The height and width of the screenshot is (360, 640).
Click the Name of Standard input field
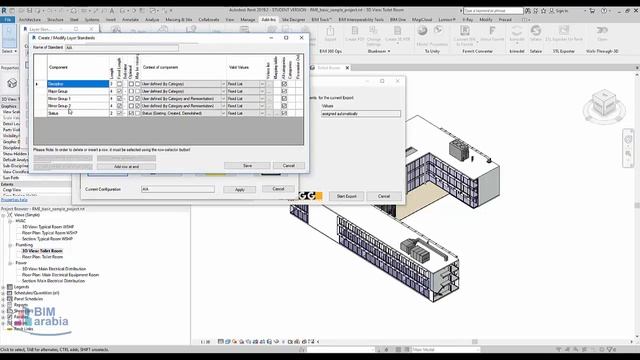point(122,48)
